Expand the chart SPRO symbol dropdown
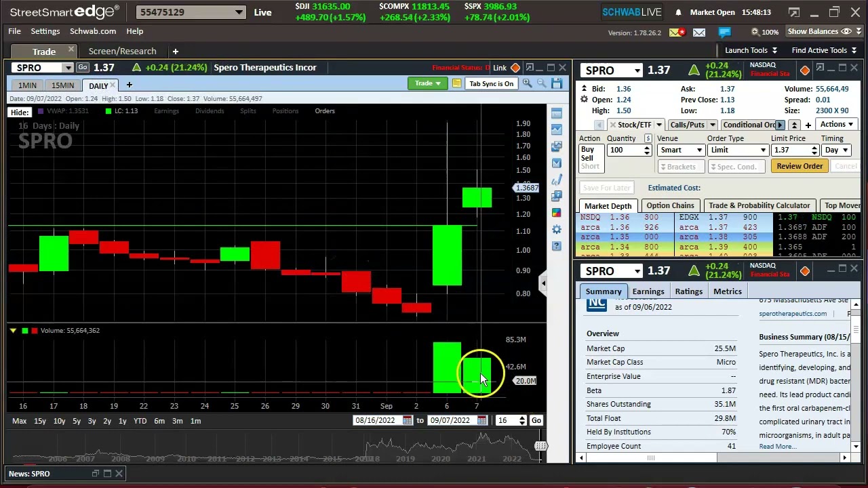 click(68, 68)
